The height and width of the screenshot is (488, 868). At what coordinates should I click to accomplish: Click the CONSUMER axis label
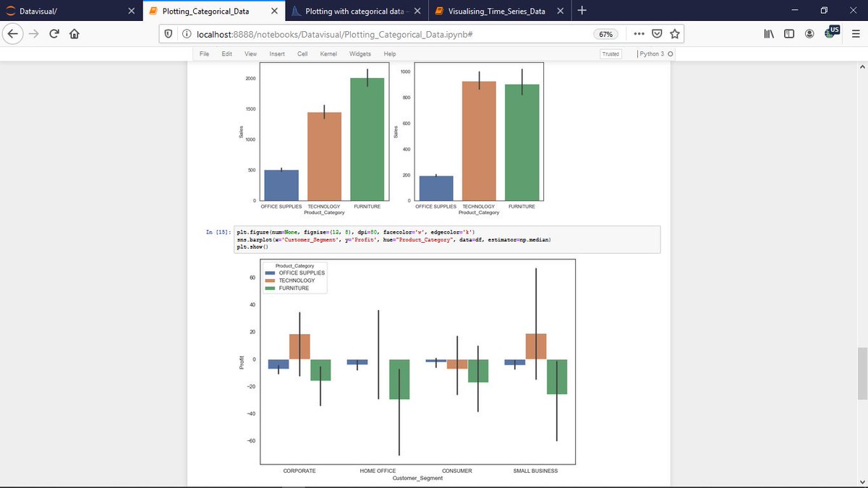coord(456,471)
